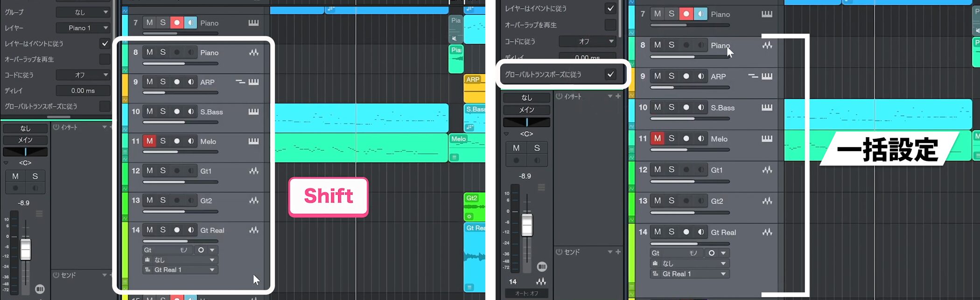The height and width of the screenshot is (300, 980).
Task: Click the pink Shift key label
Action: click(329, 196)
